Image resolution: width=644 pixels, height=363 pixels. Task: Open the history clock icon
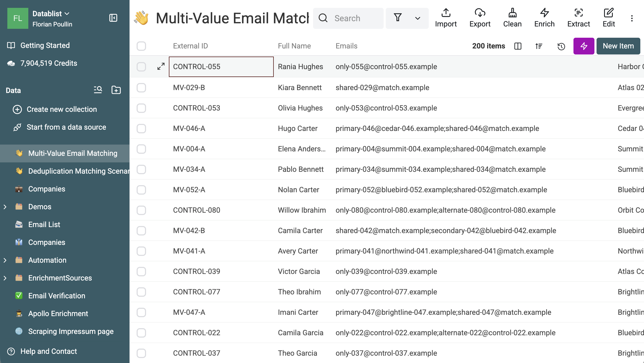[x=561, y=46]
